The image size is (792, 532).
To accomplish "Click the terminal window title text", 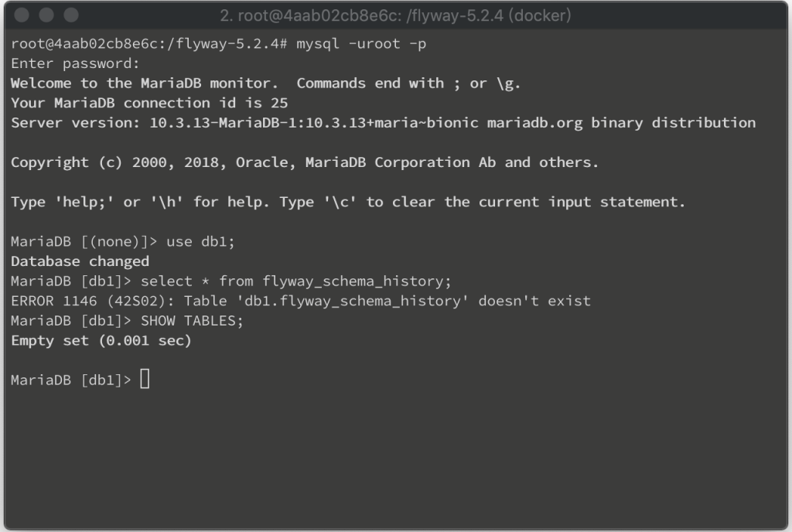I will tap(395, 15).
